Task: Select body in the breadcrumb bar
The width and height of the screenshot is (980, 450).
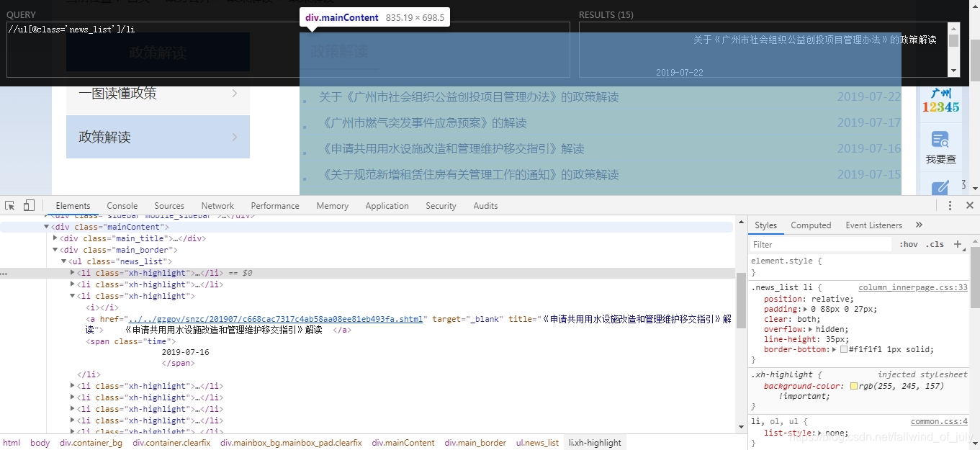Action: point(40,443)
